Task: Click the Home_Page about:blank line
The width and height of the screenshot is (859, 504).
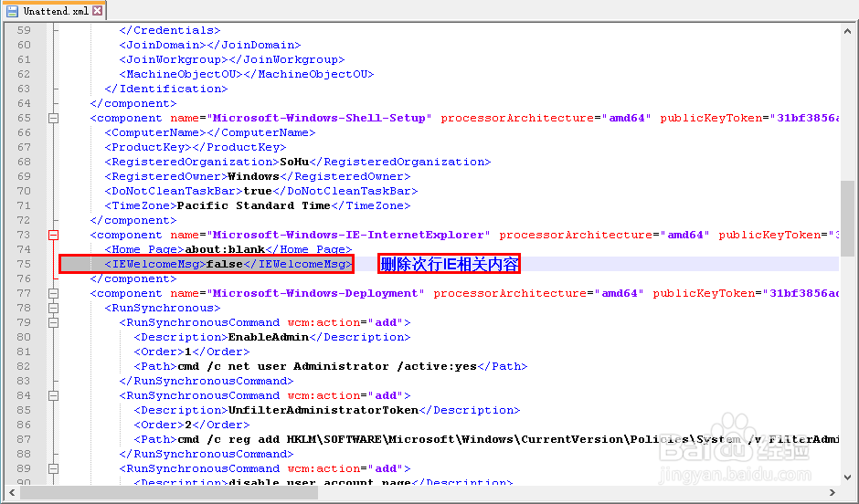Action: 228,249
